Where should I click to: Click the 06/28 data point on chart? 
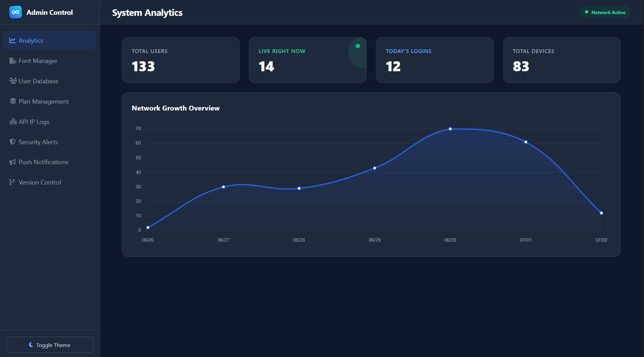click(x=299, y=188)
